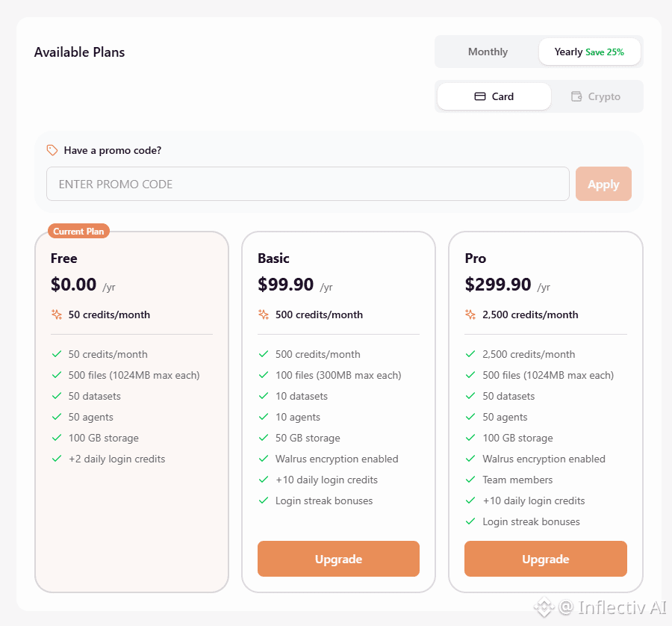The height and width of the screenshot is (626, 672).
Task: Upgrade to the Basic plan
Action: [x=338, y=559]
